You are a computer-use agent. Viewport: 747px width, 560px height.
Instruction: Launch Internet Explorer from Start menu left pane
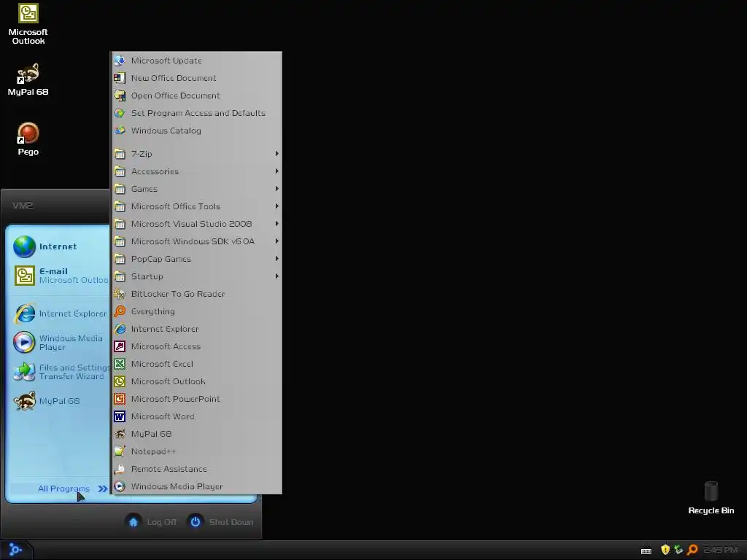coord(60,314)
